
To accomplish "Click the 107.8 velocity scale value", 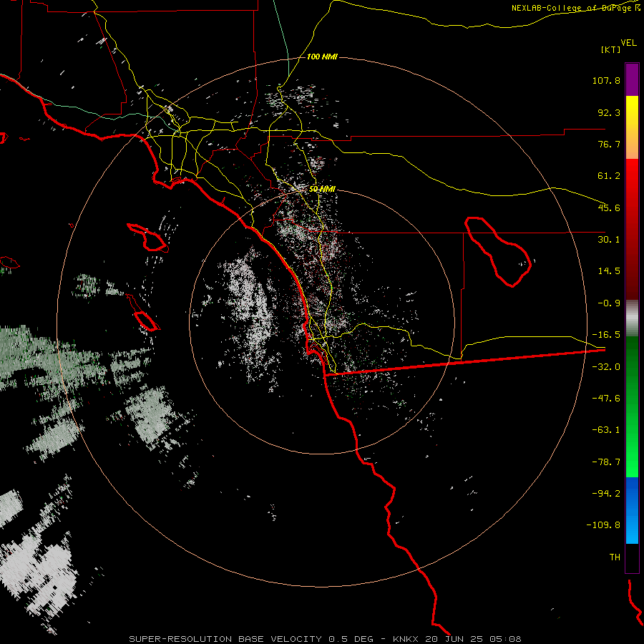I will point(606,80).
